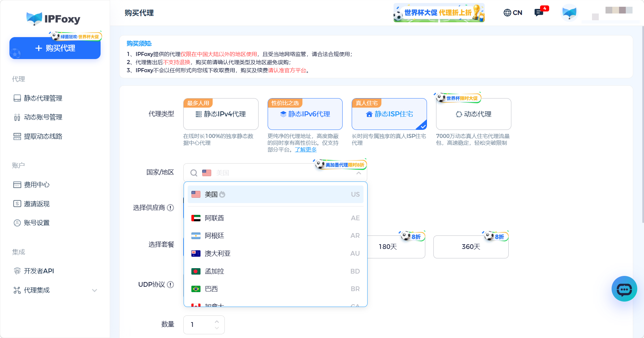Screen dimensions: 644x338
Task: Choose 巴西 BR from the list
Action: (275, 289)
